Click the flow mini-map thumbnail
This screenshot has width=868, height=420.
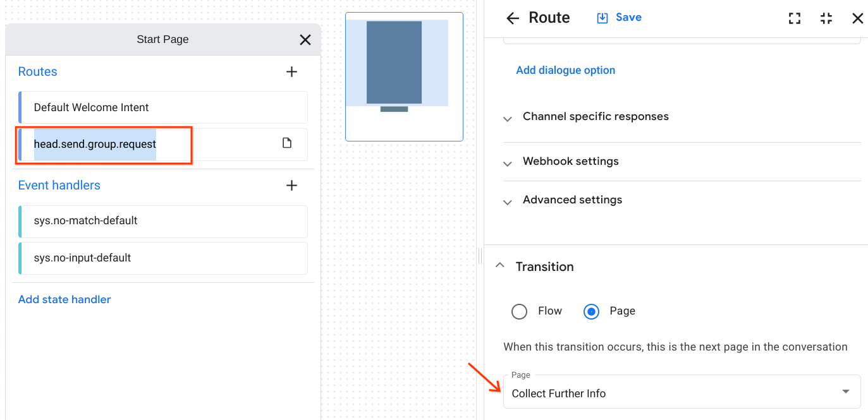click(x=404, y=76)
